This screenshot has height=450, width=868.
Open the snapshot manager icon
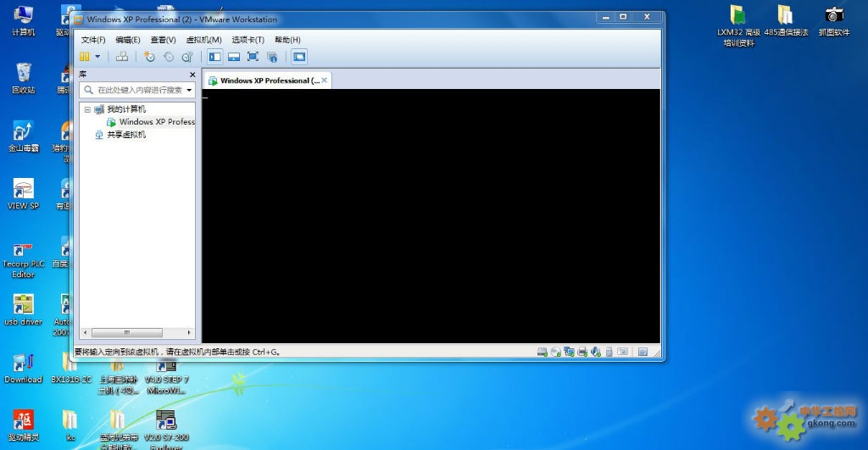187,57
